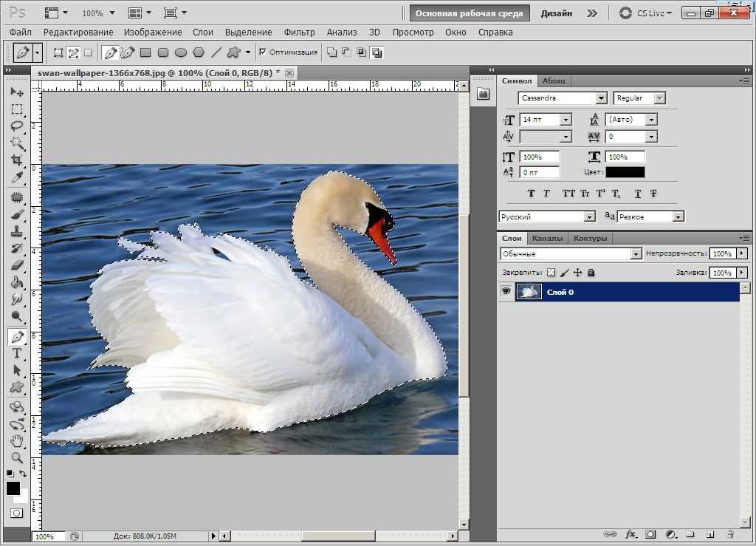Viewport: 756px width, 546px height.
Task: Choose Polygon shape in options bar
Action: [198, 52]
